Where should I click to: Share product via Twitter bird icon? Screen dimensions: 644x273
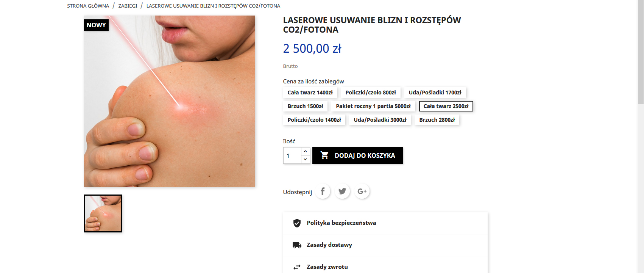342,191
